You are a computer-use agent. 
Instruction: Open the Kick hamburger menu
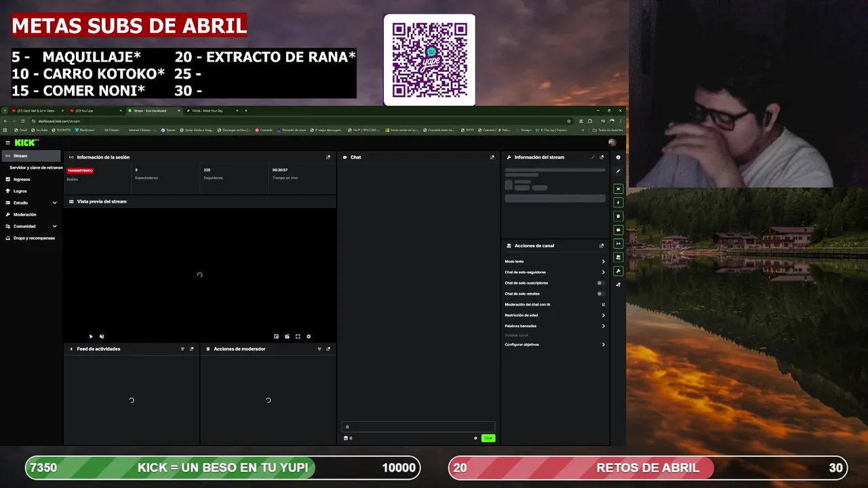[x=7, y=142]
